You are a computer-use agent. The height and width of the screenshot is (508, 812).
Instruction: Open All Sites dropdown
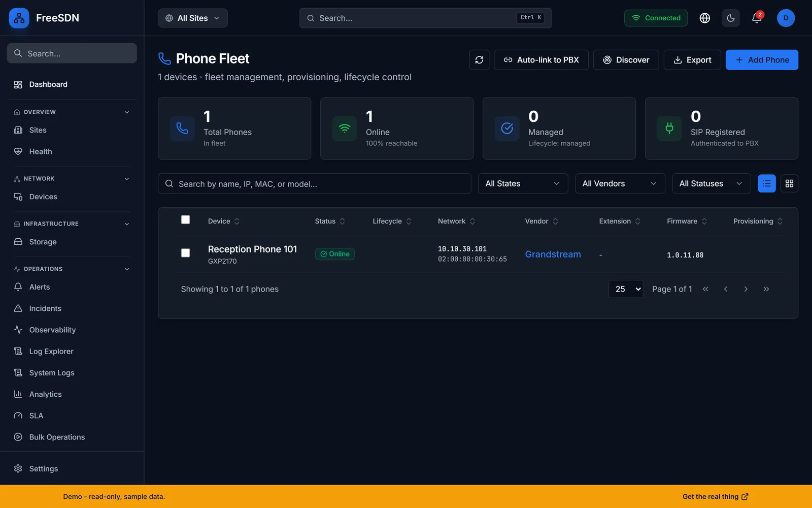pyautogui.click(x=193, y=18)
